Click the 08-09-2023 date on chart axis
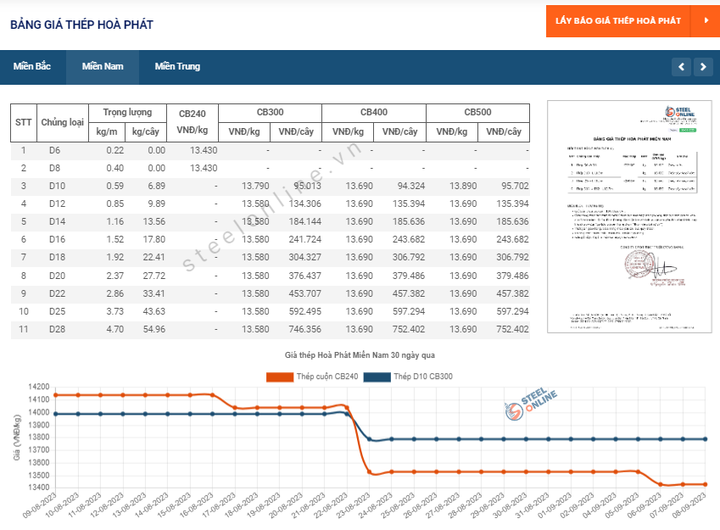 pos(689,506)
